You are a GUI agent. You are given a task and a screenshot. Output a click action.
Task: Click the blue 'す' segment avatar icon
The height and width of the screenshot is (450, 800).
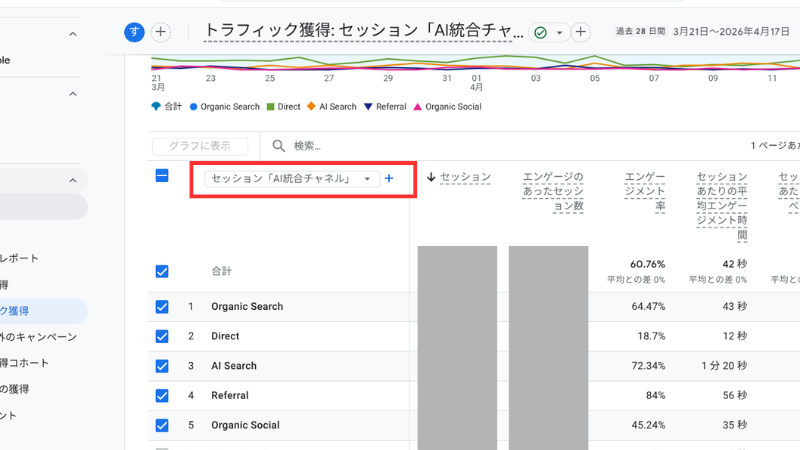click(x=134, y=32)
